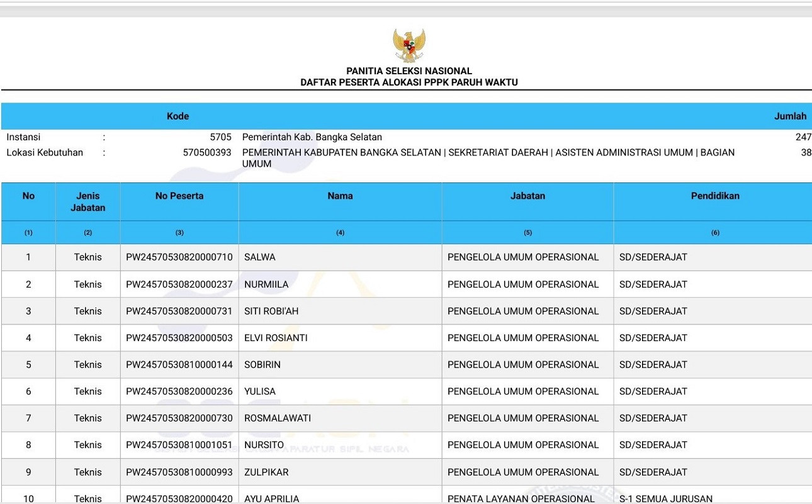Image resolution: width=812 pixels, height=504 pixels.
Task: Select the name SALWA
Action: coord(260,257)
